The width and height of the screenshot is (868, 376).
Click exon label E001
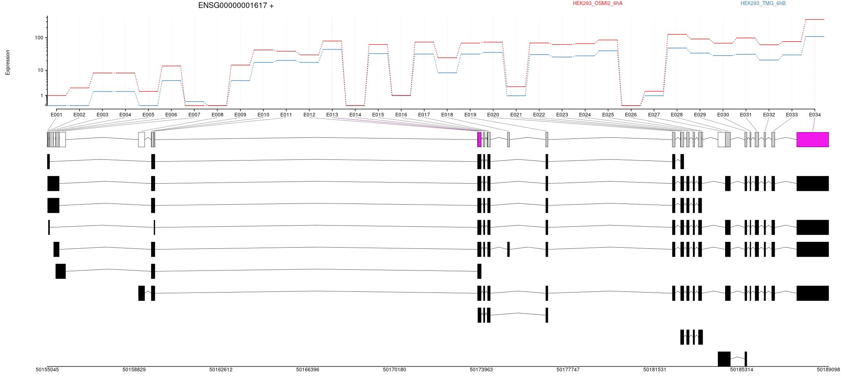click(56, 115)
